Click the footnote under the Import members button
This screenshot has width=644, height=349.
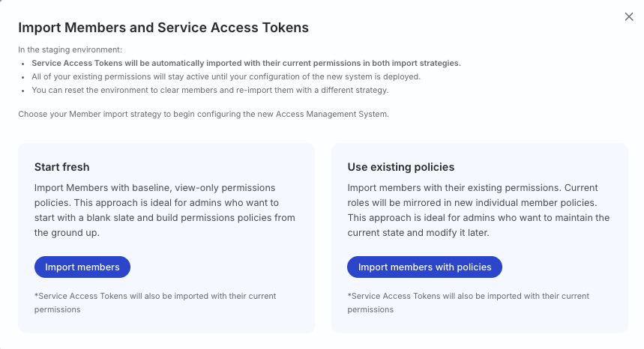(155, 302)
